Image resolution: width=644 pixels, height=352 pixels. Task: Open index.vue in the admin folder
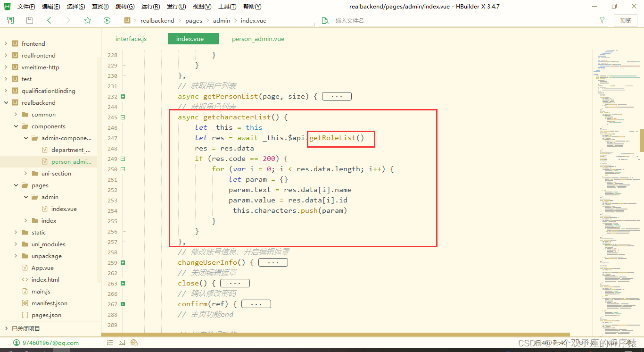(64, 209)
